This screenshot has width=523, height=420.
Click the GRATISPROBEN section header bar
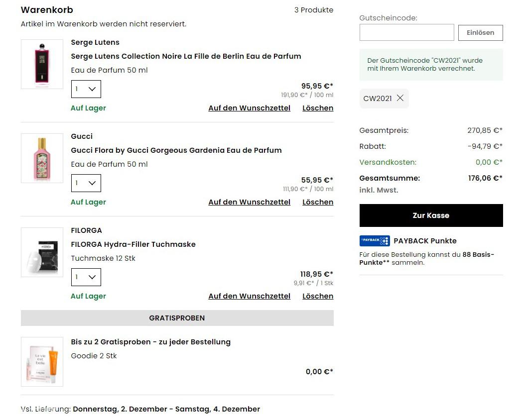pos(177,318)
